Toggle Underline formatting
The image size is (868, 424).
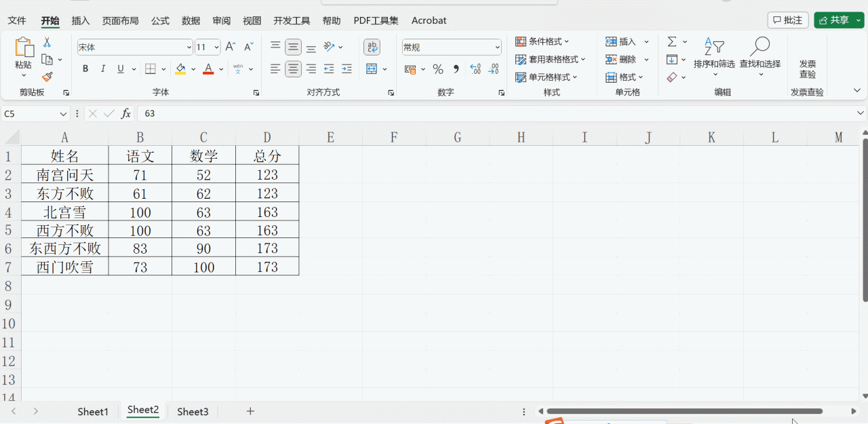tap(121, 69)
